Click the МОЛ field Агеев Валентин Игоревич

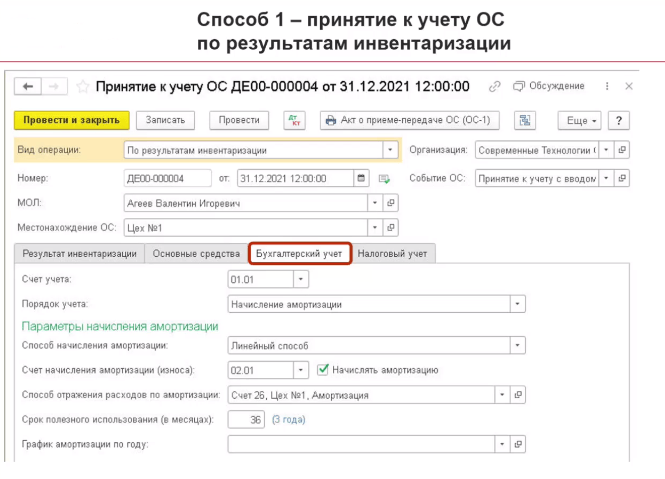[x=246, y=203]
